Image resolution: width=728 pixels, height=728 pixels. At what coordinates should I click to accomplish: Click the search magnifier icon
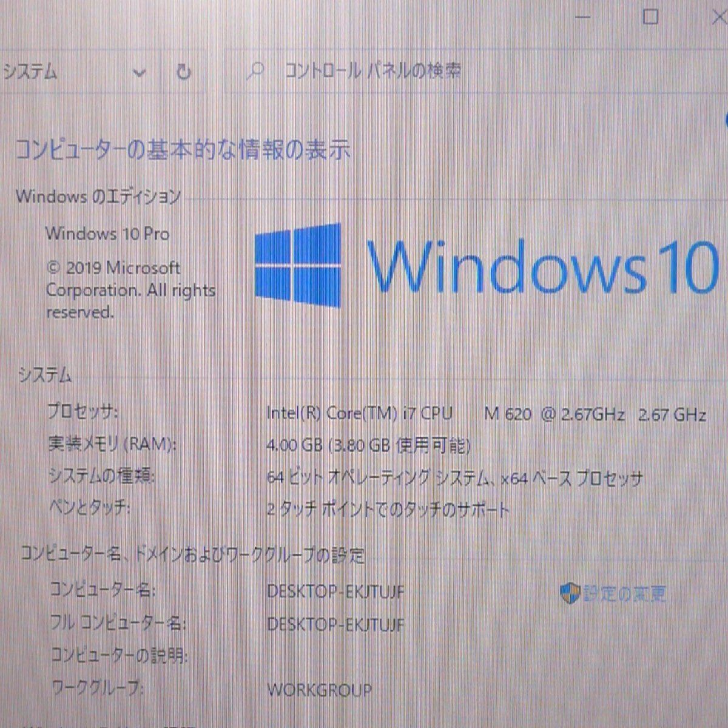(256, 72)
